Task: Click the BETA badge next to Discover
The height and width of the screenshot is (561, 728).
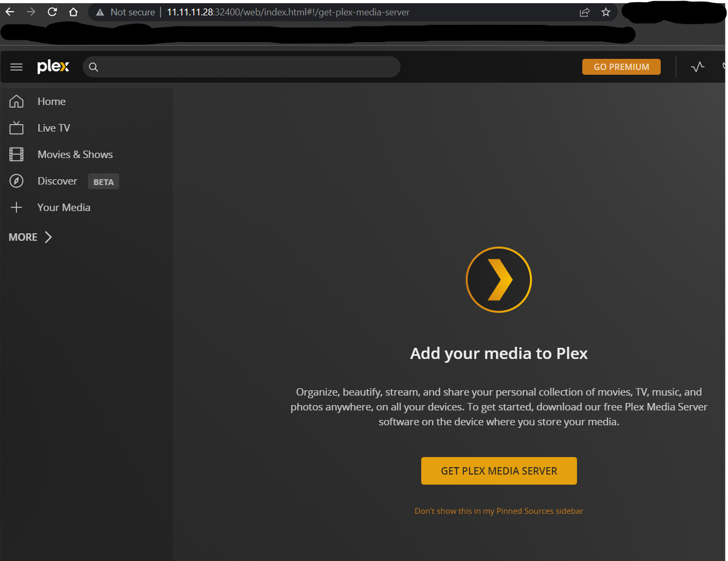Action: coord(103,182)
